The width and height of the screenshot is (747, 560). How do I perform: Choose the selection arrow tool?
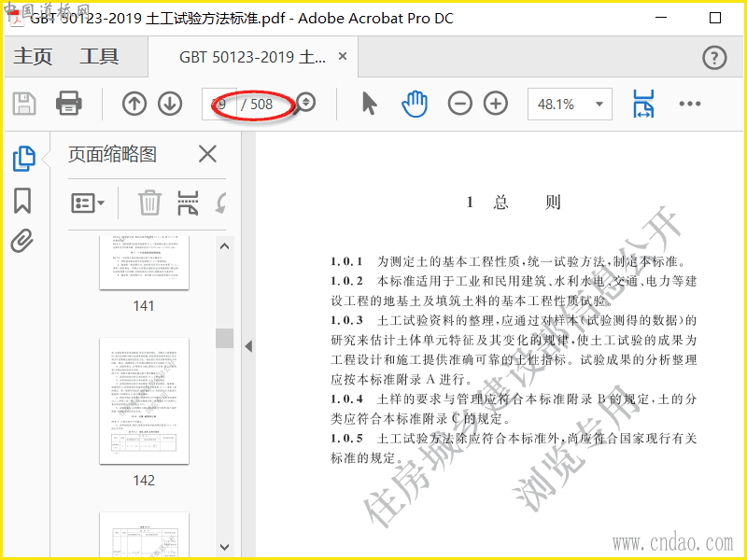[369, 104]
